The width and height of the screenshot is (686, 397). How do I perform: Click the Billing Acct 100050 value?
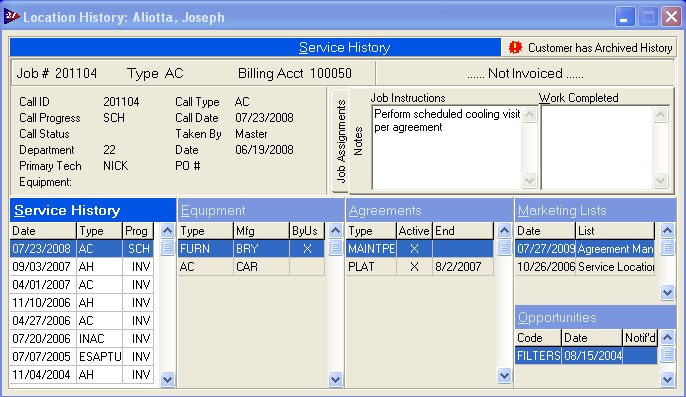(331, 73)
